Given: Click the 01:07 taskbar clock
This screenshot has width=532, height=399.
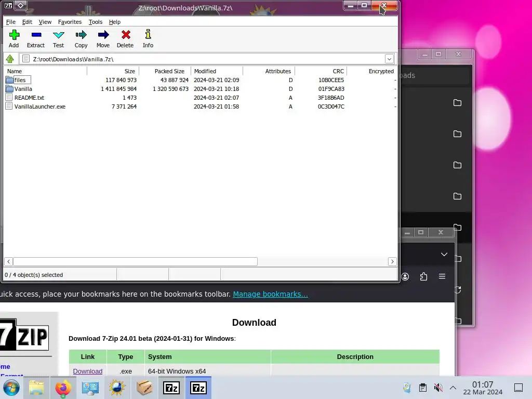Looking at the screenshot, I should 483,384.
